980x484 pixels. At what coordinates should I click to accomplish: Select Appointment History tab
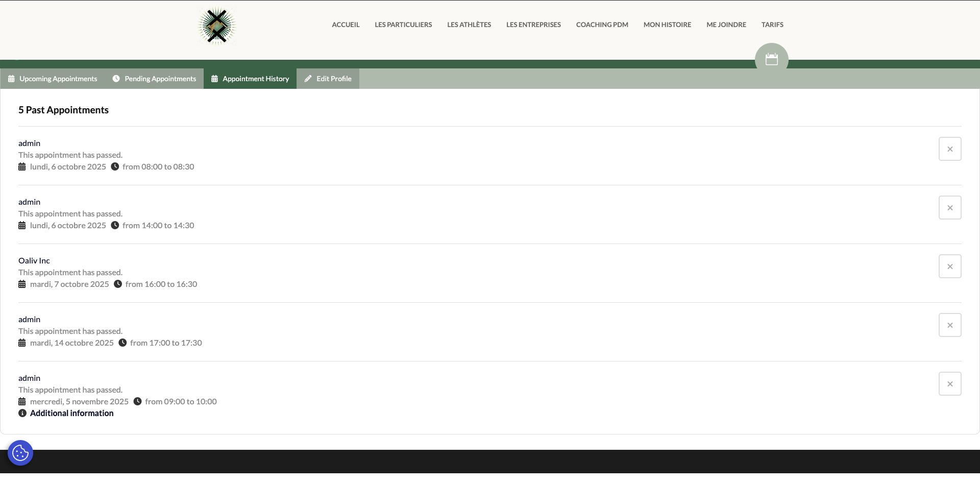[250, 79]
